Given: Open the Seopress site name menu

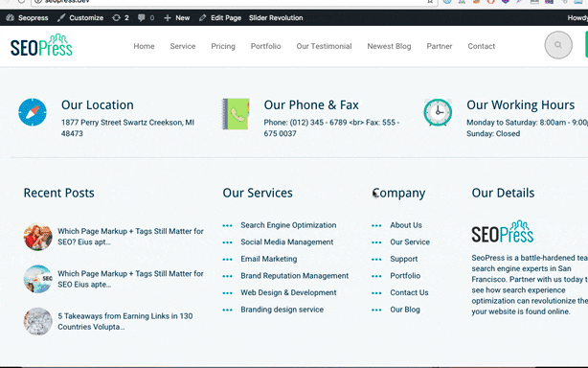Looking at the screenshot, I should click(x=34, y=17).
